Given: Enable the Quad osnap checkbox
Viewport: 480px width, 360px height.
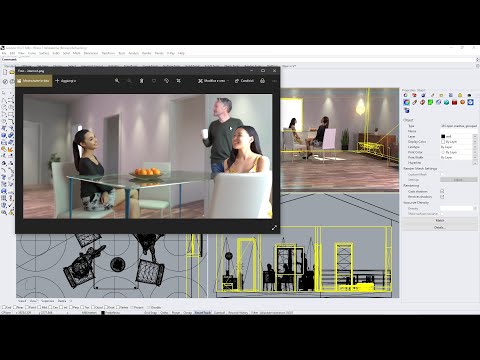Looking at the screenshot, I should click(x=93, y=307).
